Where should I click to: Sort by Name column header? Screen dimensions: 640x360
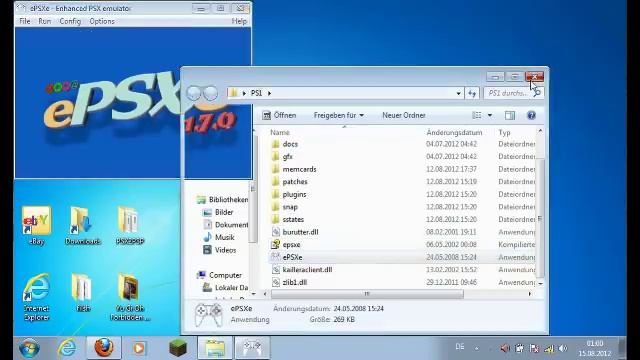pos(280,132)
